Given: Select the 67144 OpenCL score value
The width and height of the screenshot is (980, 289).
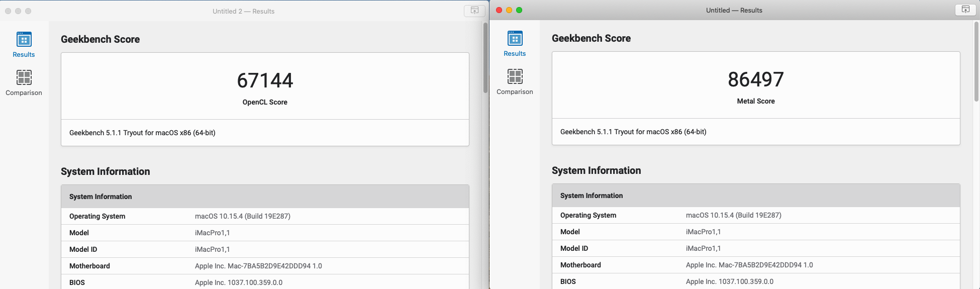Looking at the screenshot, I should (265, 80).
